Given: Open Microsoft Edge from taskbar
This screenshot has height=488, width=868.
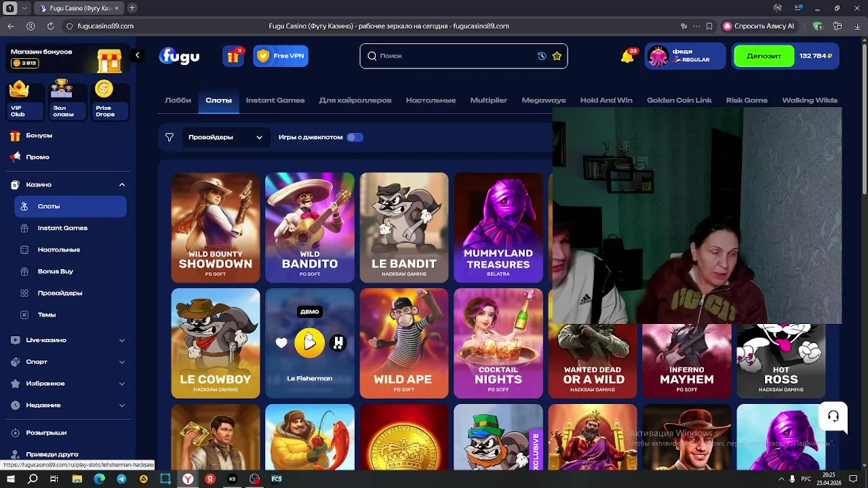Looking at the screenshot, I should [99, 479].
